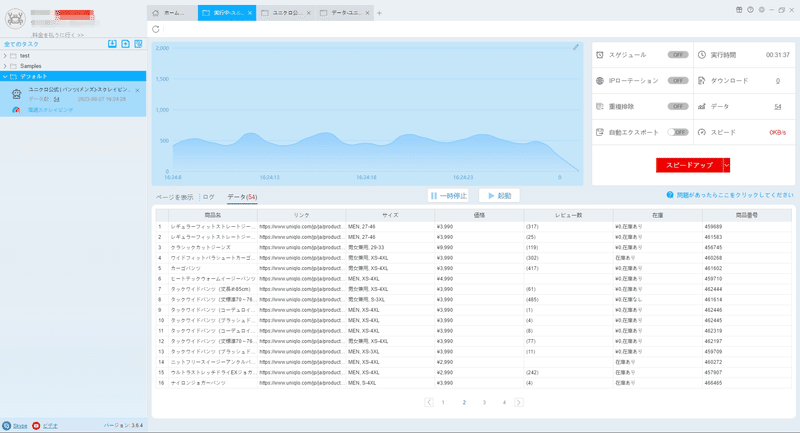Click the red スピードアップ button
Viewport: 800px width, 433px height.
pyautogui.click(x=689, y=165)
